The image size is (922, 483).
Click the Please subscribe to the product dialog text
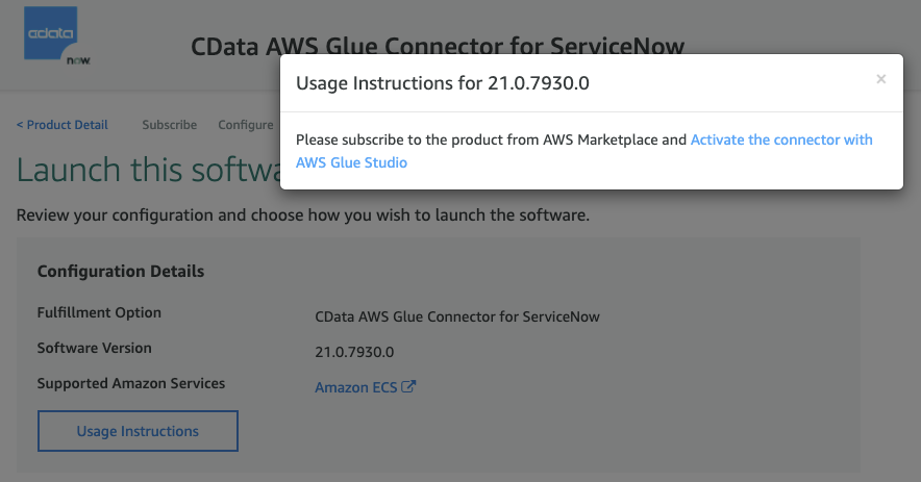(x=490, y=140)
